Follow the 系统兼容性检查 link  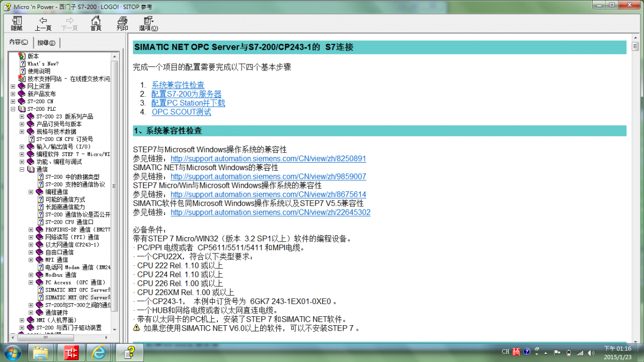pyautogui.click(x=178, y=85)
